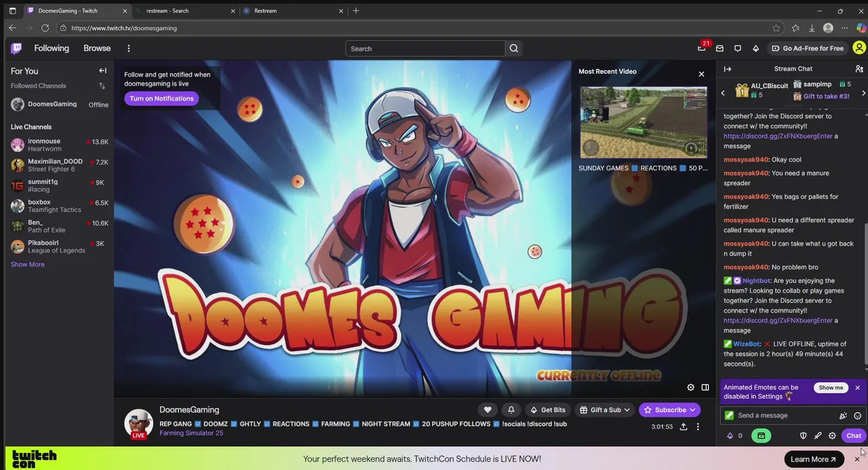Open the Whispers chat bubble icon

[x=737, y=48]
